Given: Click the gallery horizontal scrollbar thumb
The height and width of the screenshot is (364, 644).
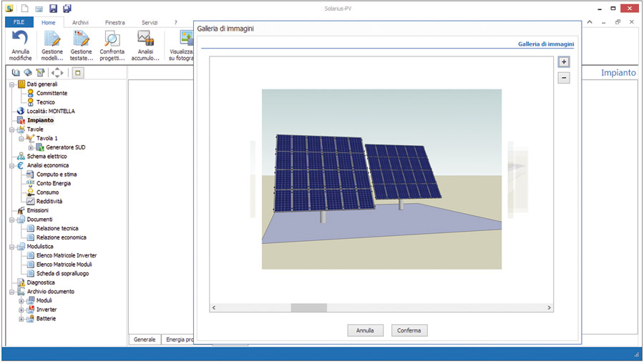Looking at the screenshot, I should [308, 308].
